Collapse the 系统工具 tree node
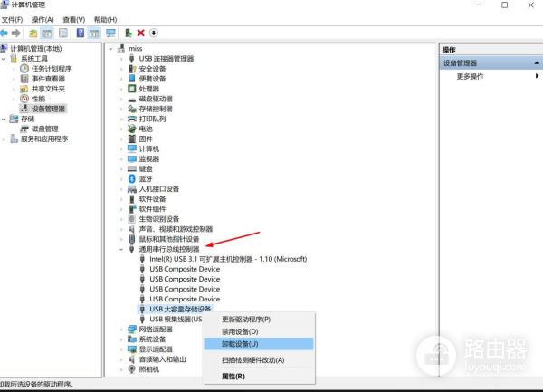 tap(5, 58)
